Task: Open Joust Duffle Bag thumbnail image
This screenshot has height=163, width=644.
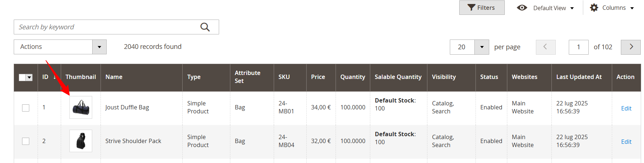Action: coord(81,107)
